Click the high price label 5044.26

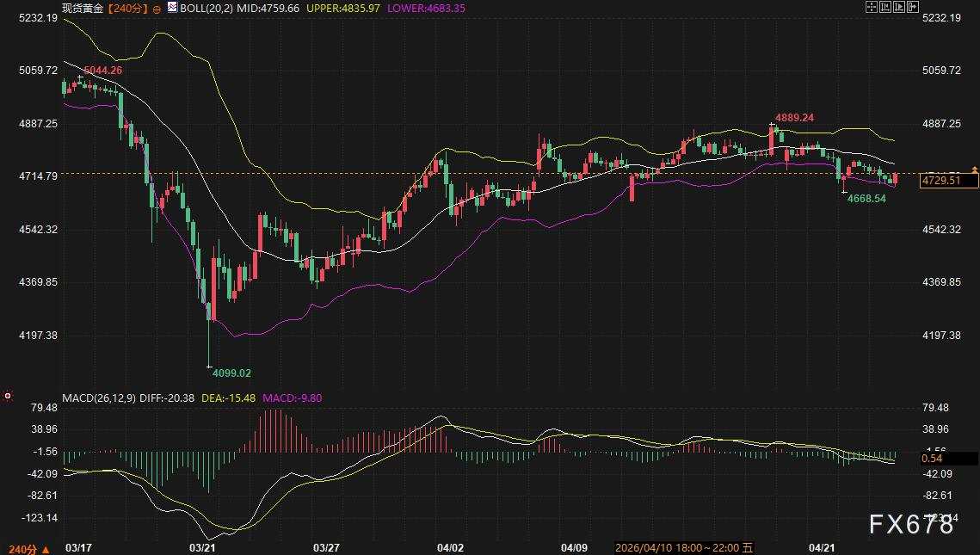point(103,70)
